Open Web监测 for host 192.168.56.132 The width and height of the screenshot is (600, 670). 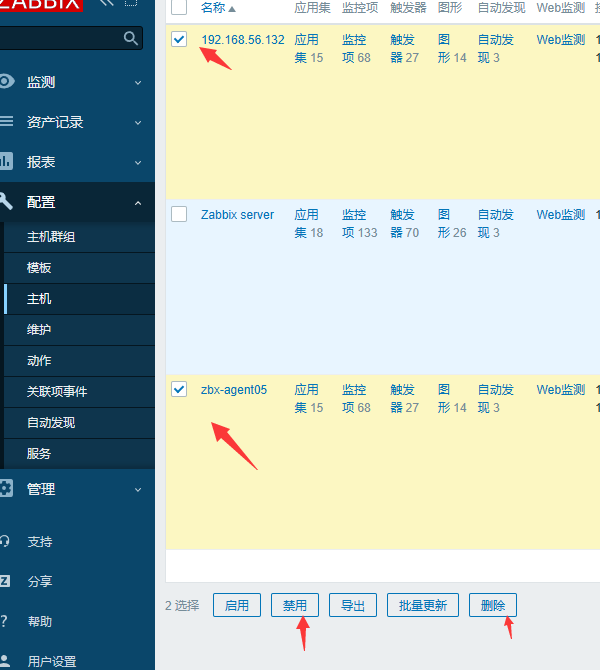coord(561,40)
